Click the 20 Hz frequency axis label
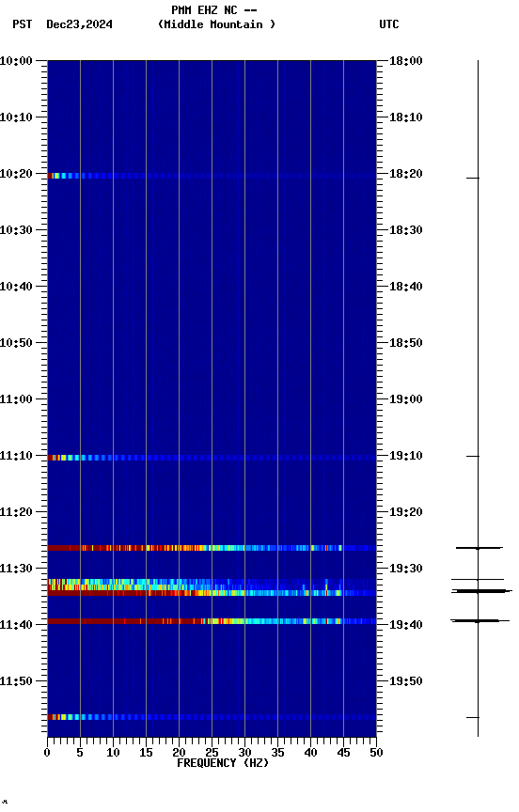Screen dimensions: 519x812 (179, 753)
